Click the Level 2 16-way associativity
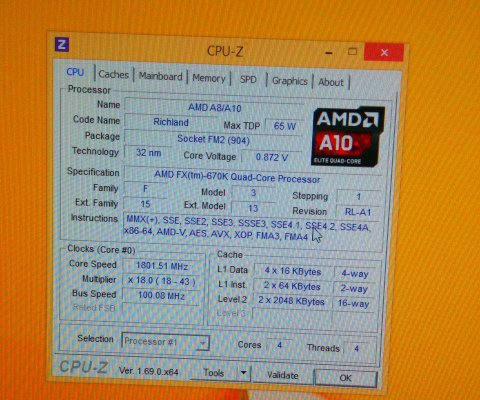This screenshot has width=480, height=400. 353,303
